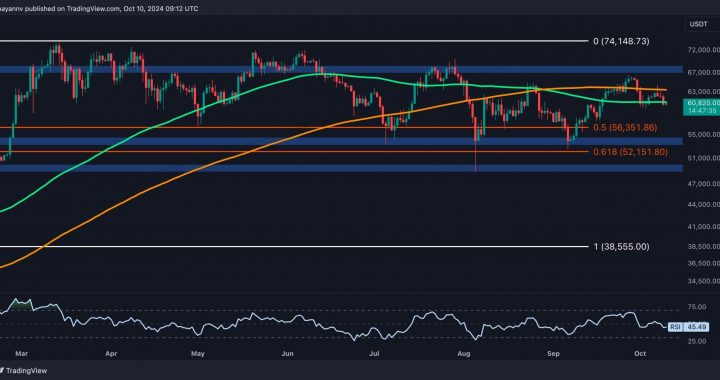Image resolution: width=720 pixels, height=380 pixels.
Task: Click the current price tag 60,820.00
Action: [x=703, y=104]
